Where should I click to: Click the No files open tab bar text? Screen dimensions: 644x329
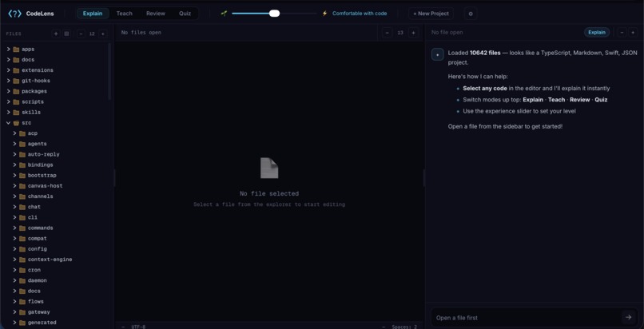[x=141, y=33]
